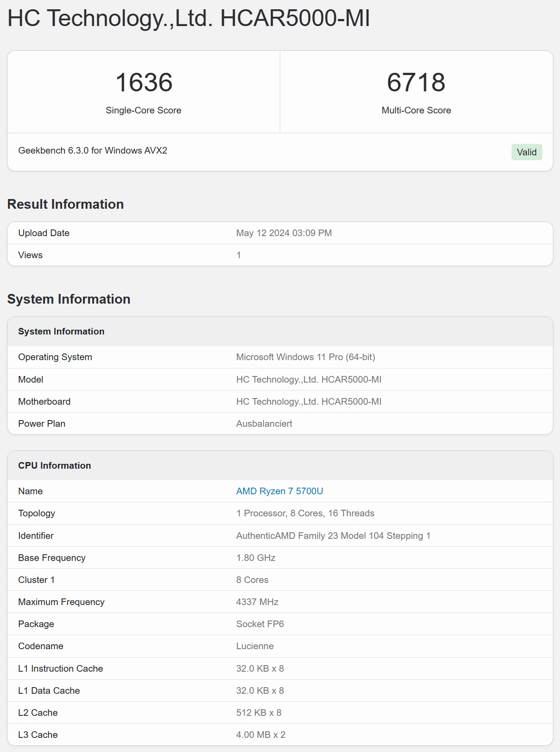Click the 'Topology' row label
The height and width of the screenshot is (752, 560).
tap(37, 513)
